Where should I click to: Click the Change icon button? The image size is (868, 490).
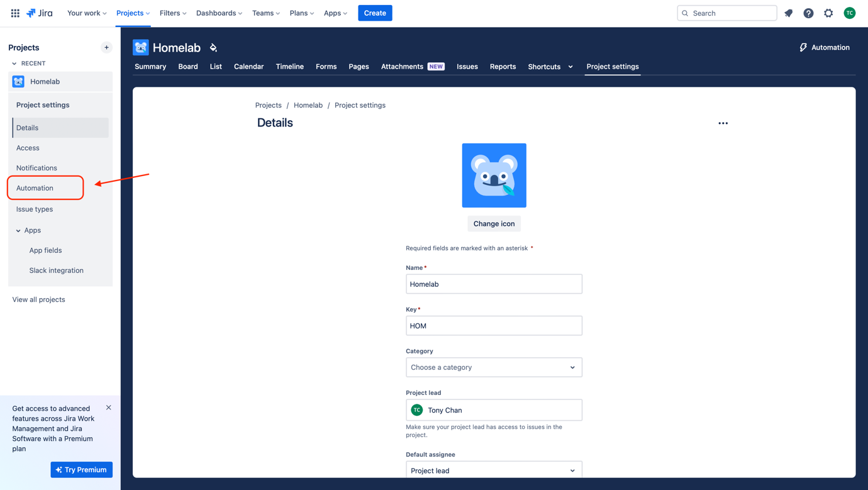click(494, 224)
